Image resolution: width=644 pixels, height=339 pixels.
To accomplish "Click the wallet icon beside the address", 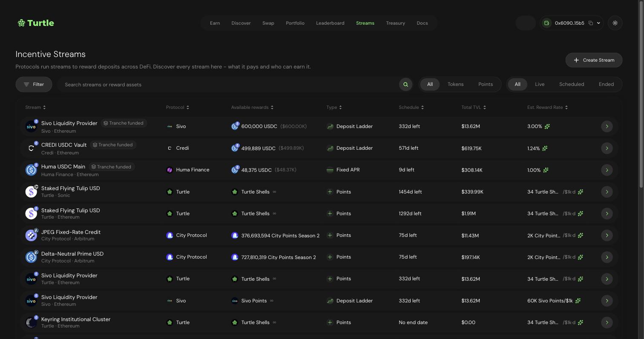I will click(x=547, y=23).
